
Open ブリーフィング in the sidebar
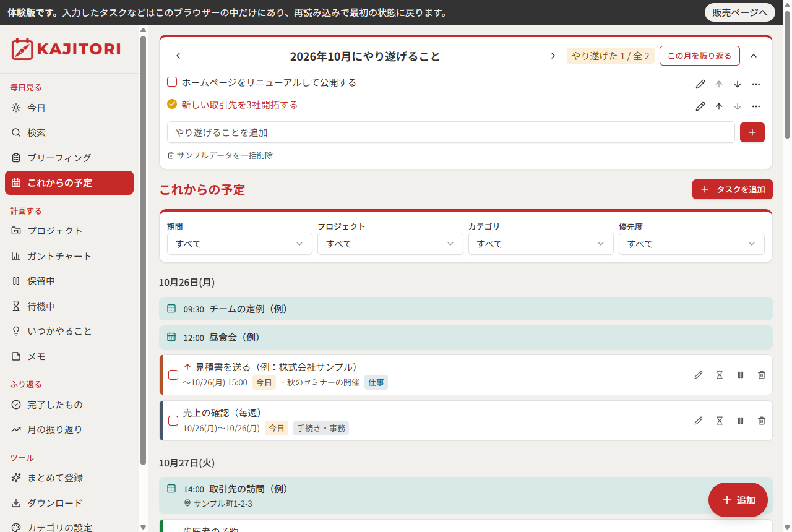point(69,158)
